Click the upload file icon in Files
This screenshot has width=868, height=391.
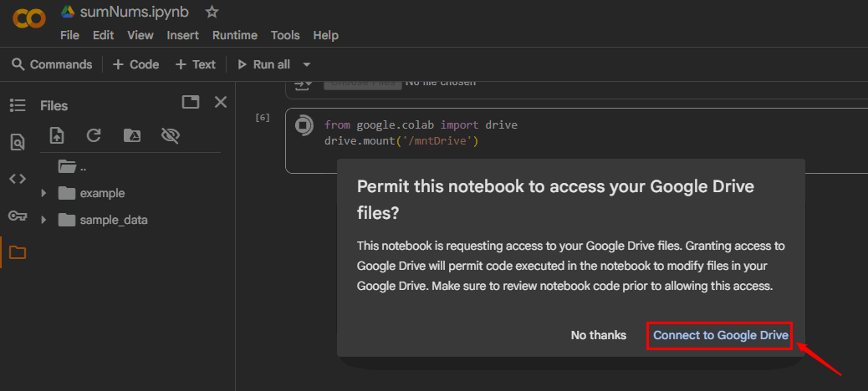pyautogui.click(x=57, y=135)
